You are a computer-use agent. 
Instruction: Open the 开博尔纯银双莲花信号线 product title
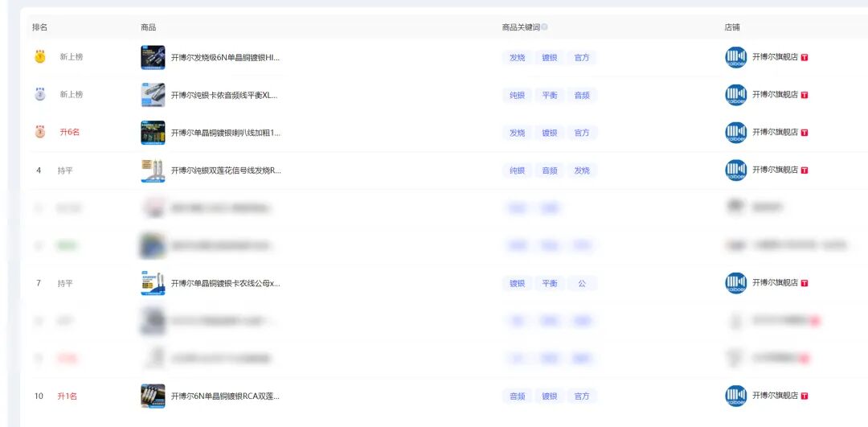[225, 170]
